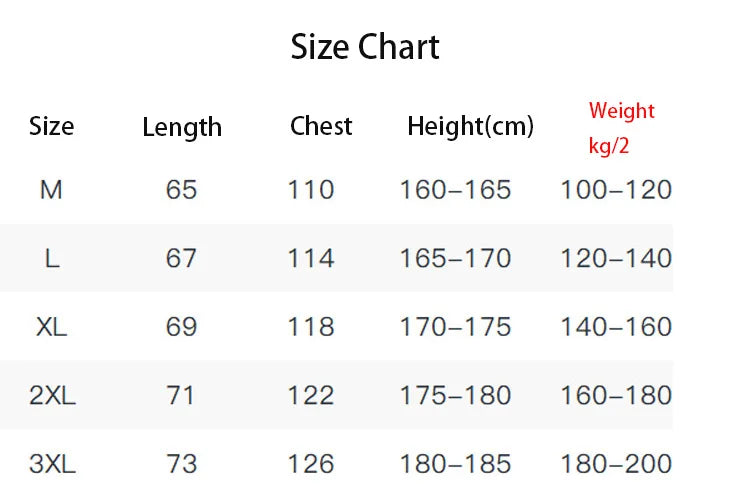Viewport: 750px width, 500px height.
Task: Click the Chest column header
Action: tap(321, 126)
